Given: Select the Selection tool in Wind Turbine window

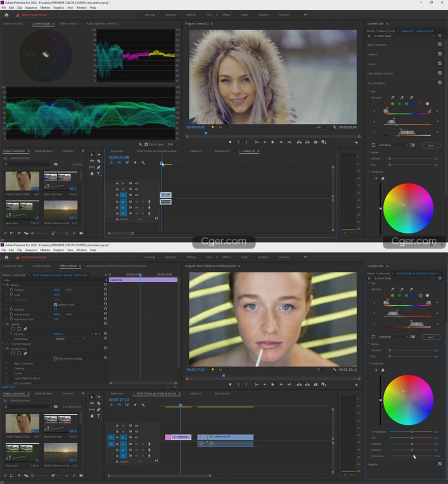Looking at the screenshot, I should tap(92, 397).
